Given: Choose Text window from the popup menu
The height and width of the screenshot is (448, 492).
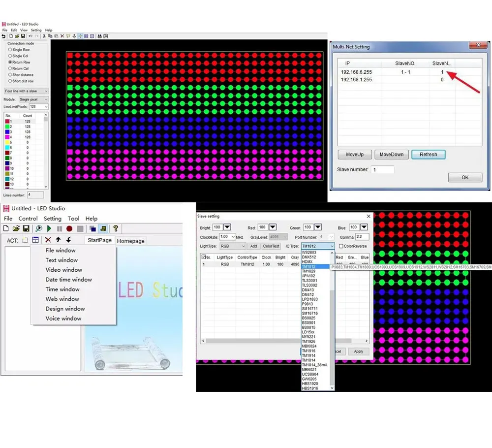Looking at the screenshot, I should click(61, 260).
